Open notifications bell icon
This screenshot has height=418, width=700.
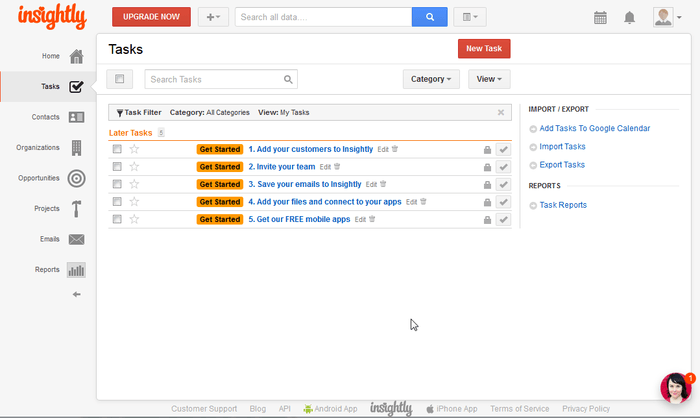pos(629,17)
